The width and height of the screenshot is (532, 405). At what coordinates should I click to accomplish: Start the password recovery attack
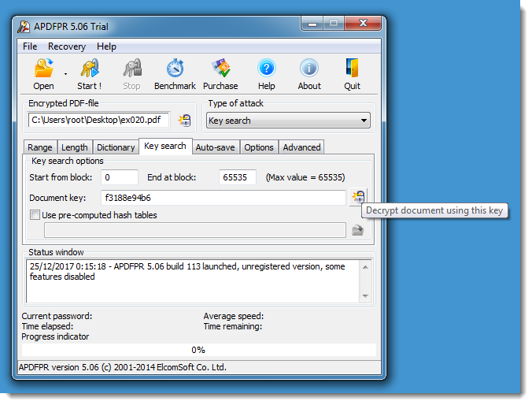click(89, 69)
